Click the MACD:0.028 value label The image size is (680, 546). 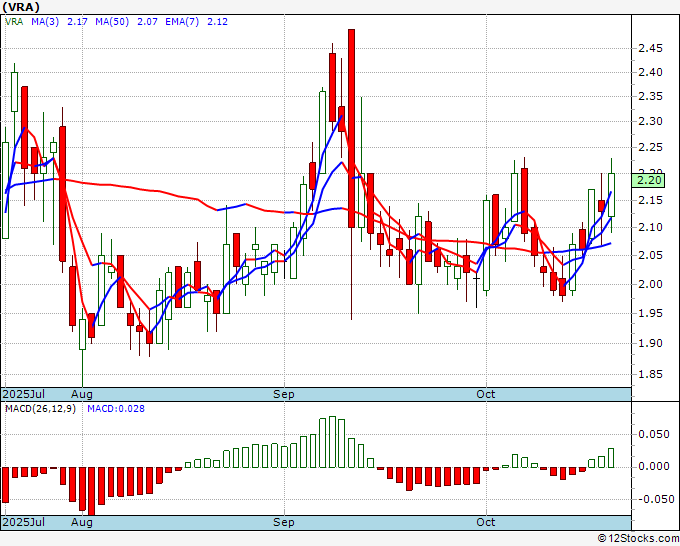(x=116, y=409)
